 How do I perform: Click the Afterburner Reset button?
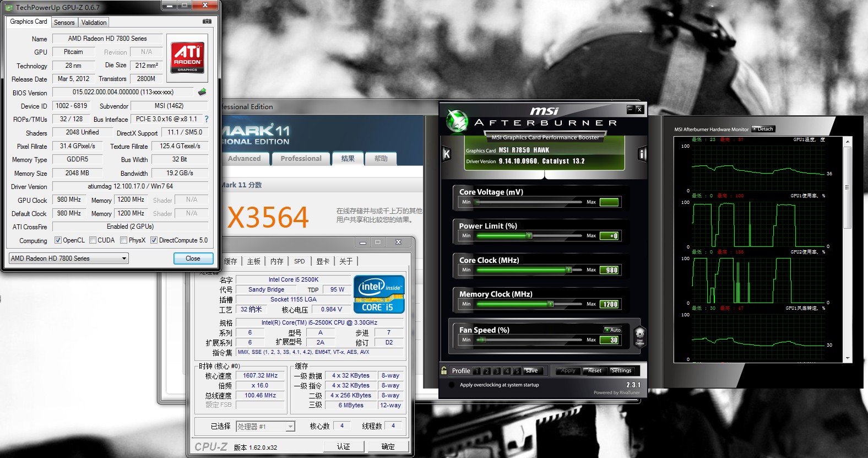point(594,370)
